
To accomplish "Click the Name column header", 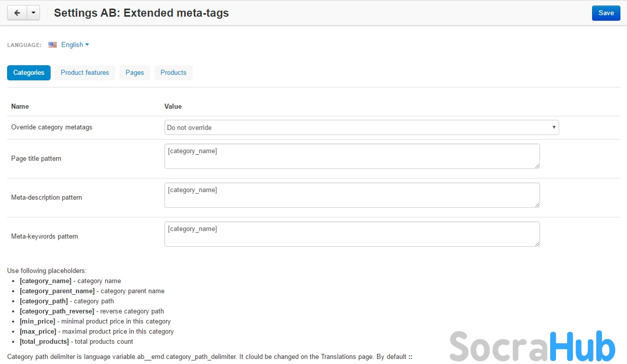I will [20, 107].
